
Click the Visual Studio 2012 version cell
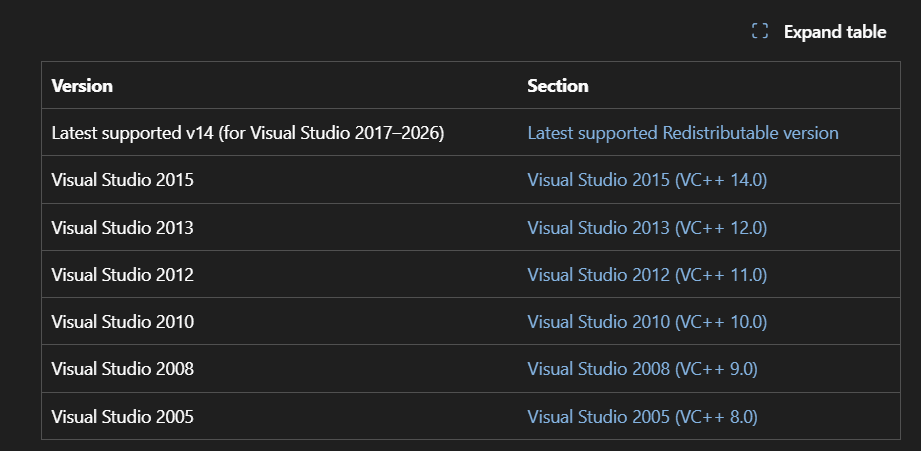click(280, 274)
